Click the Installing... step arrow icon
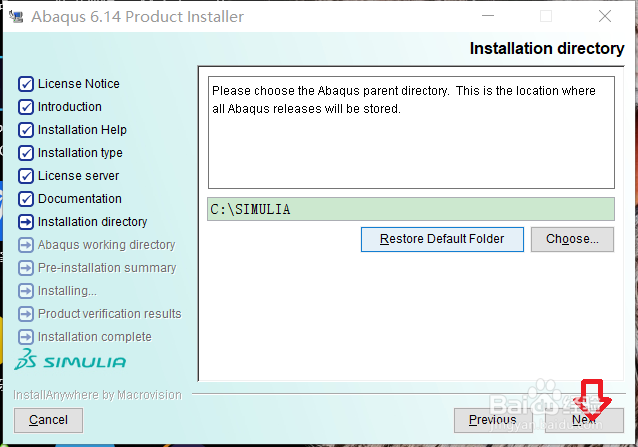 pos(26,291)
